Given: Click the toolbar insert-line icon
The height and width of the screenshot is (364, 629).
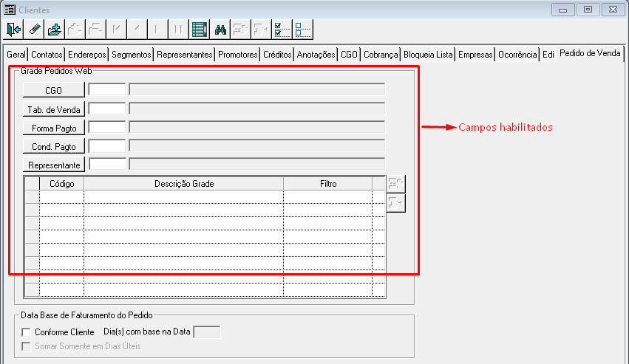Looking at the screenshot, I should [x=241, y=30].
